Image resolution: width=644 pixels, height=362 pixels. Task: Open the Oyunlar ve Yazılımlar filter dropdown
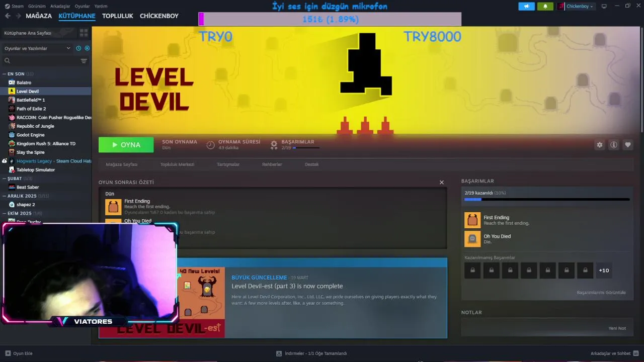37,48
